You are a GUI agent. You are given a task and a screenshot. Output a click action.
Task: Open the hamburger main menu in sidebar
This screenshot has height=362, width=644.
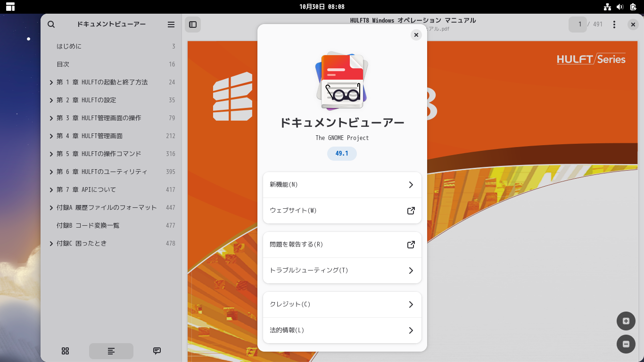coord(171,25)
